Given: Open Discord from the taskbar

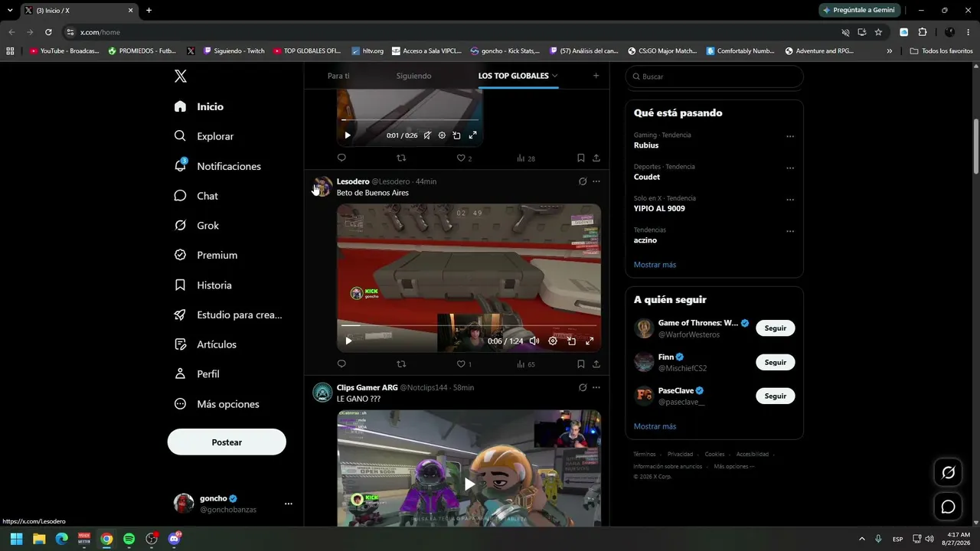Looking at the screenshot, I should (x=174, y=539).
